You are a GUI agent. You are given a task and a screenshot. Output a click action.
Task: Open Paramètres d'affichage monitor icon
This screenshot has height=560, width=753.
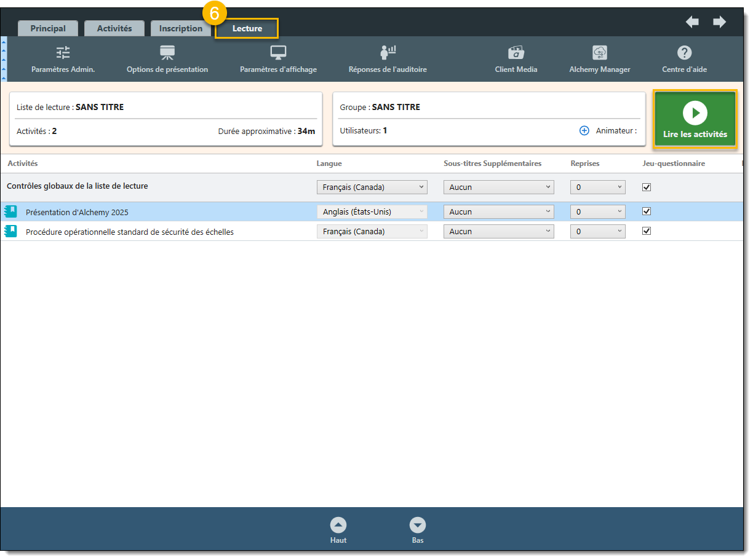[278, 53]
